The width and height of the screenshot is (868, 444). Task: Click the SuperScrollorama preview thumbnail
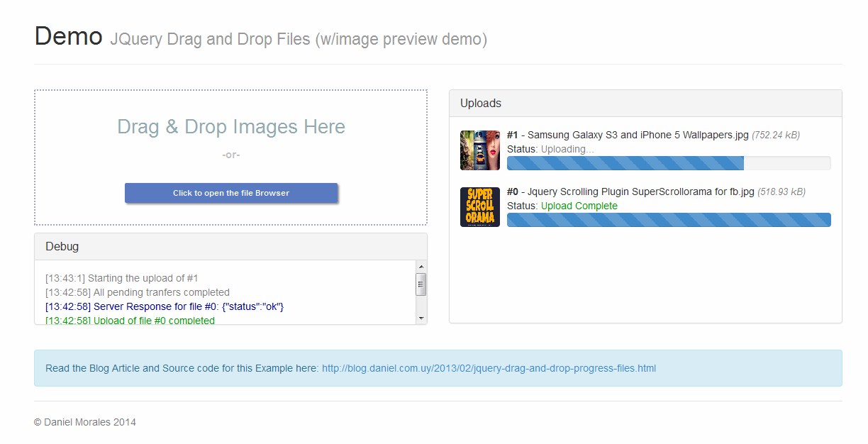point(479,207)
